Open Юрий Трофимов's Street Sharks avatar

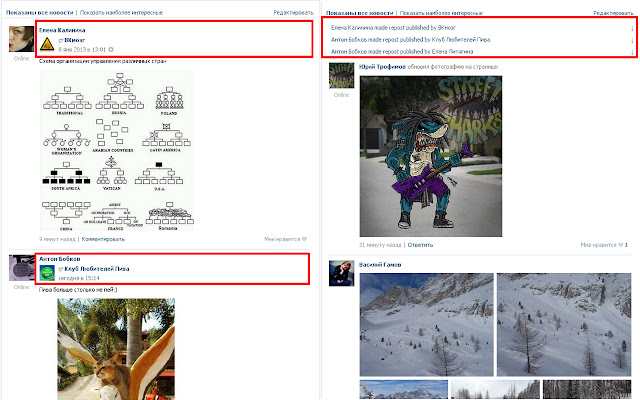[x=341, y=76]
